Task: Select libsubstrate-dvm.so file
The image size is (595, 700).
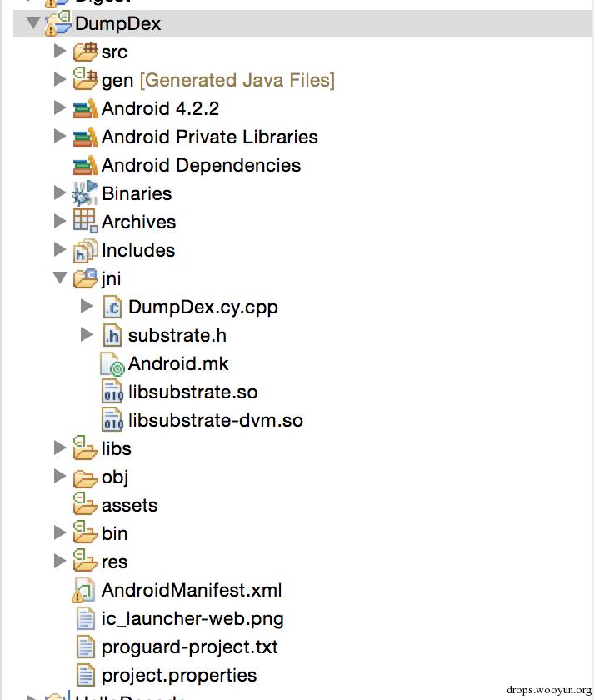Action: [215, 420]
